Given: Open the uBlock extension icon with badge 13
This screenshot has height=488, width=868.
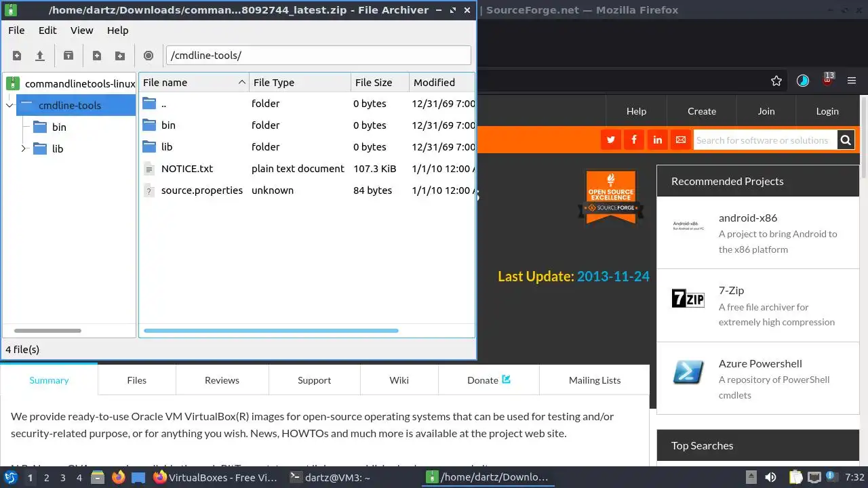Looking at the screenshot, I should 827,79.
